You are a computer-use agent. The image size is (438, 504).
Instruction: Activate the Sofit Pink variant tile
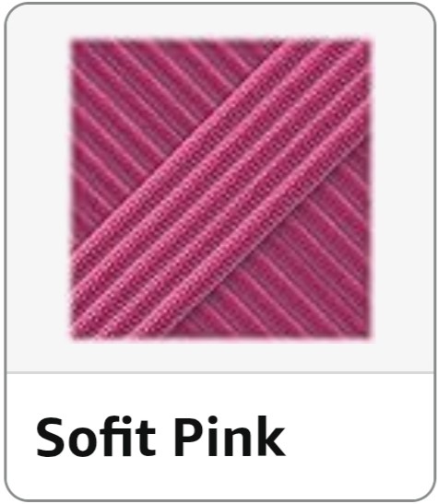219,252
